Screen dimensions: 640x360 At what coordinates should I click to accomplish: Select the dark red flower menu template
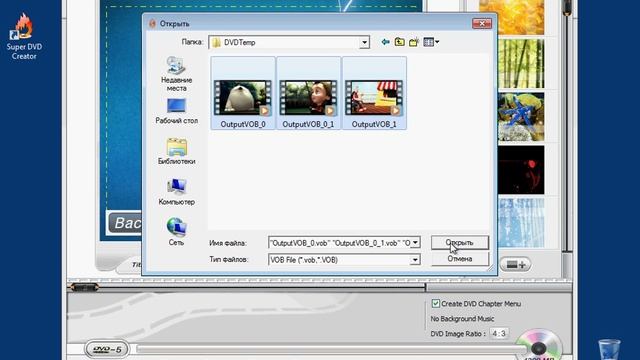(521, 170)
